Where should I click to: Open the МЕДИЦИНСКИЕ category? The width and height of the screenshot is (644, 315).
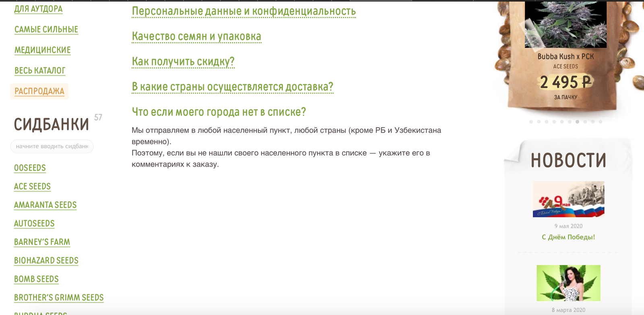(43, 50)
